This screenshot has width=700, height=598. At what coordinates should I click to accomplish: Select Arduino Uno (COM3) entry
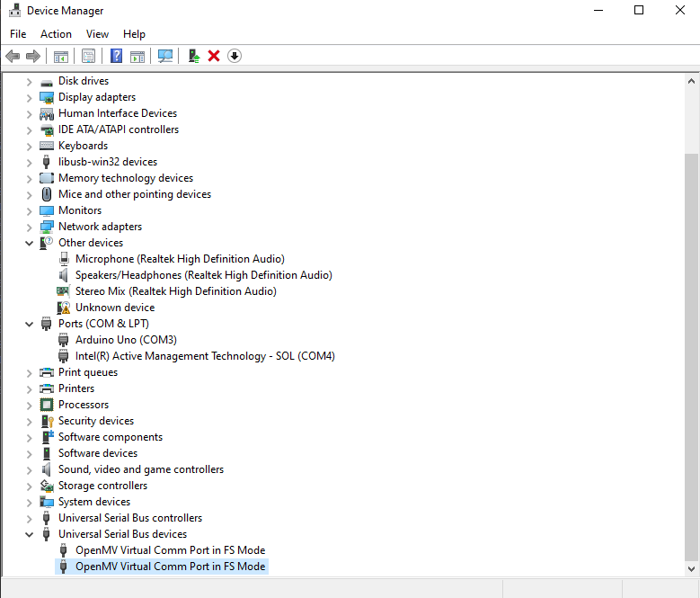click(x=126, y=340)
